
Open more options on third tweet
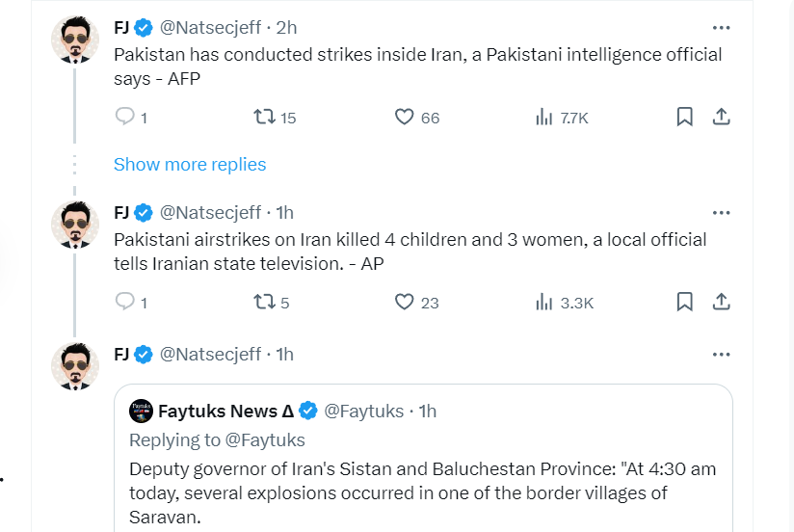click(721, 354)
